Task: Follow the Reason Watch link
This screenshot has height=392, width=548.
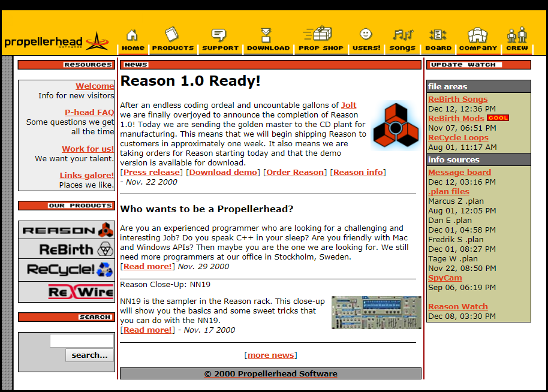Action: point(458,306)
